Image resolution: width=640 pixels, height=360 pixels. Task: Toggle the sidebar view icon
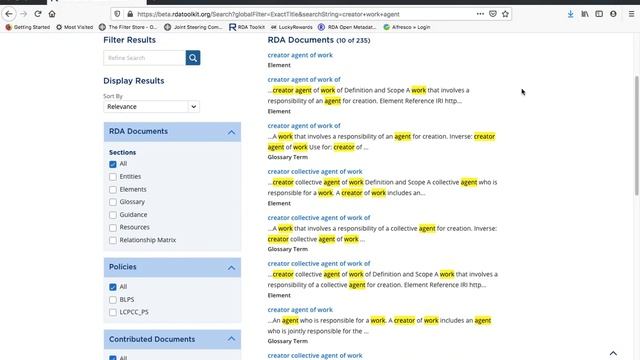599,14
